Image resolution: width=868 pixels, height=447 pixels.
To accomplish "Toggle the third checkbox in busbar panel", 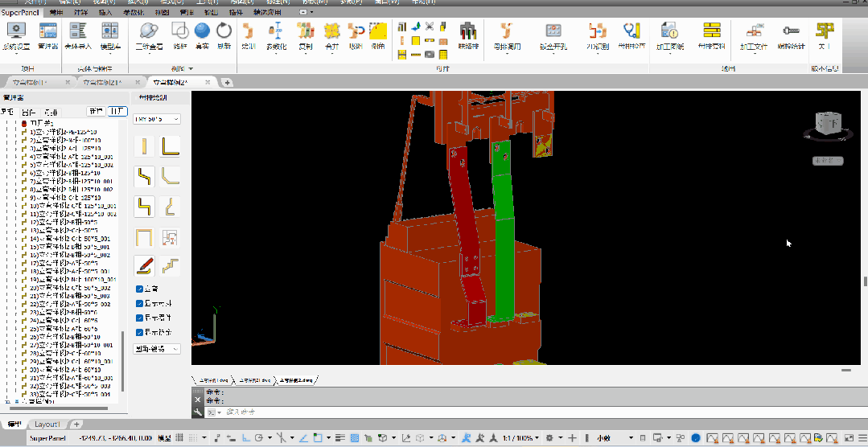I will click(139, 318).
